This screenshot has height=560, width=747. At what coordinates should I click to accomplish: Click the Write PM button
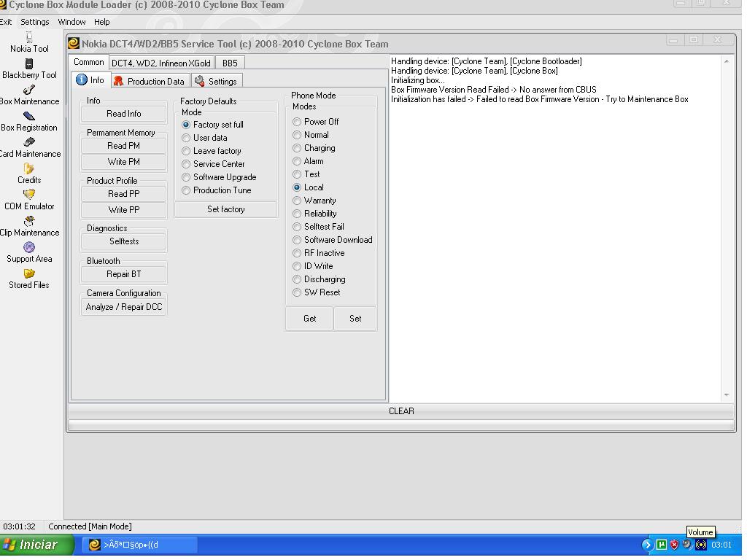(124, 162)
